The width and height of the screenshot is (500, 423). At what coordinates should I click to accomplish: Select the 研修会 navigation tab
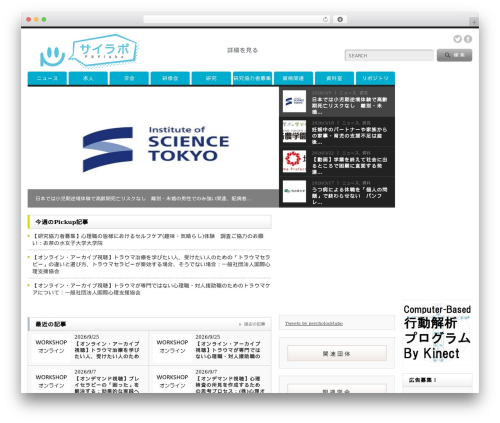[x=170, y=78]
